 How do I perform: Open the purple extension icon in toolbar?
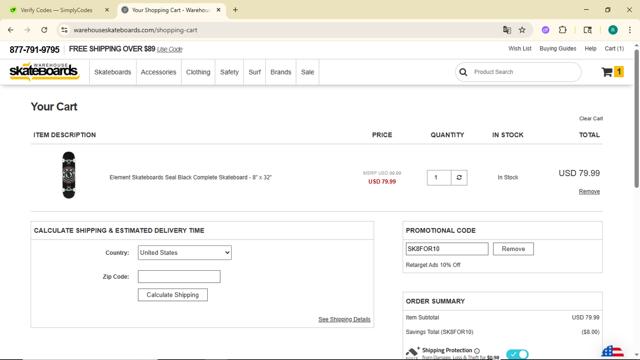(x=545, y=30)
